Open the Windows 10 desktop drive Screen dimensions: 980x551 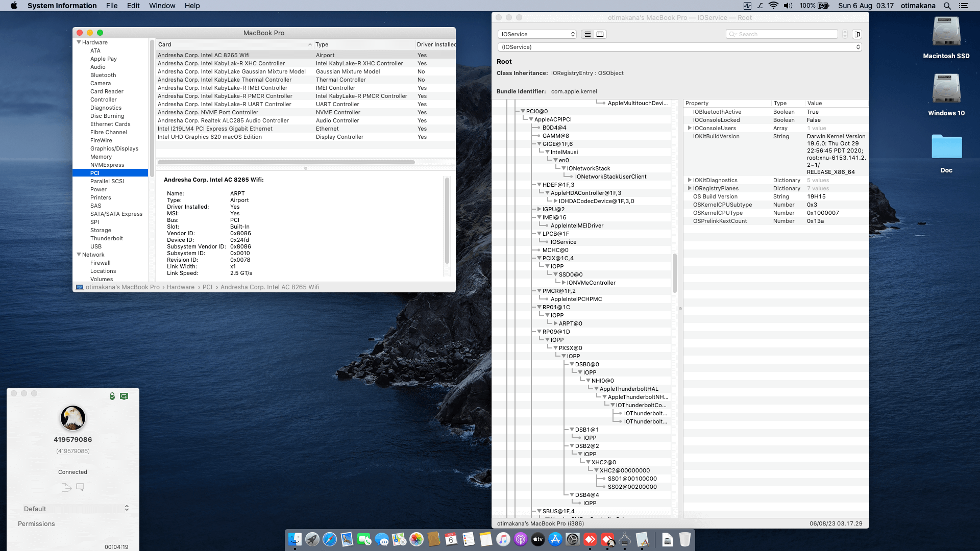[x=946, y=95]
